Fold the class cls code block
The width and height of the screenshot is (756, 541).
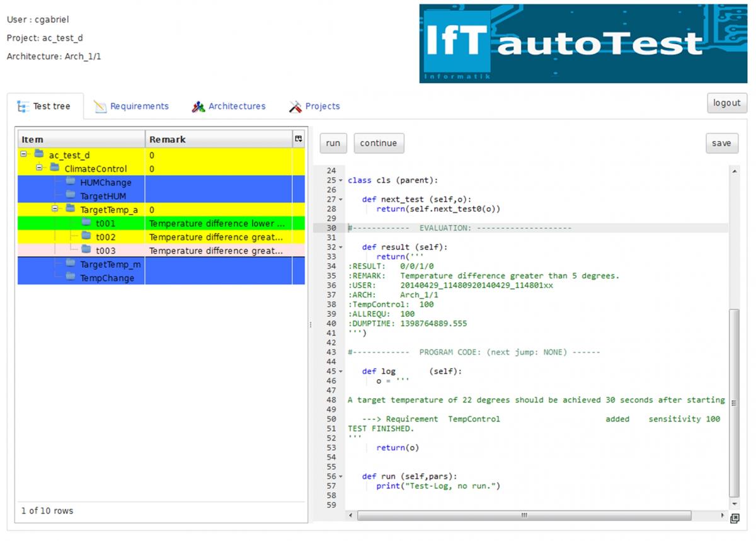pyautogui.click(x=341, y=181)
